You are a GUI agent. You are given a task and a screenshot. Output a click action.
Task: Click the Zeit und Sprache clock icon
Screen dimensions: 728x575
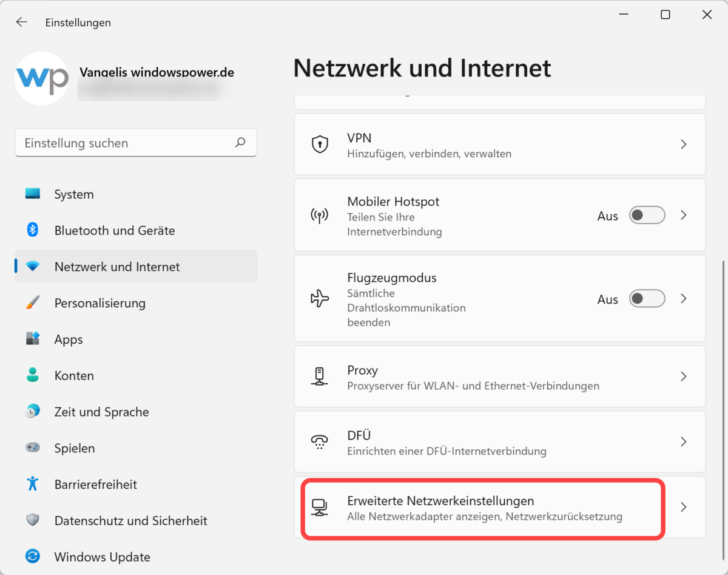coord(32,412)
